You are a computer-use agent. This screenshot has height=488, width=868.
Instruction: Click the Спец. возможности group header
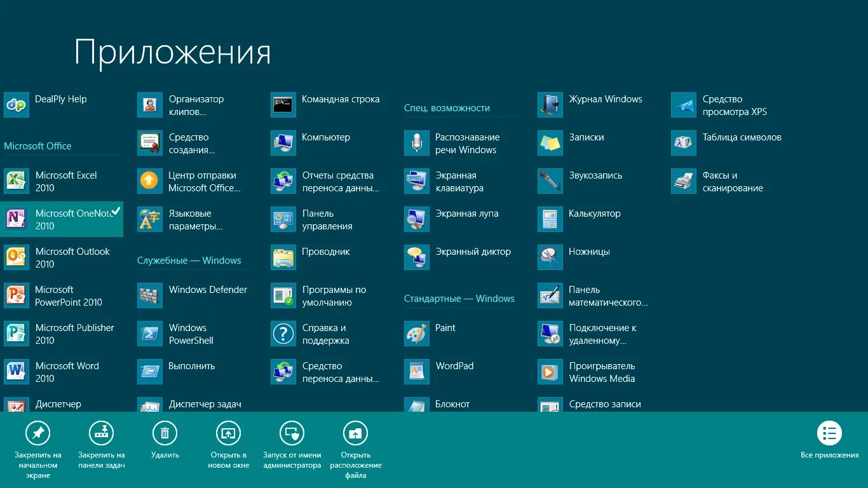coord(447,108)
